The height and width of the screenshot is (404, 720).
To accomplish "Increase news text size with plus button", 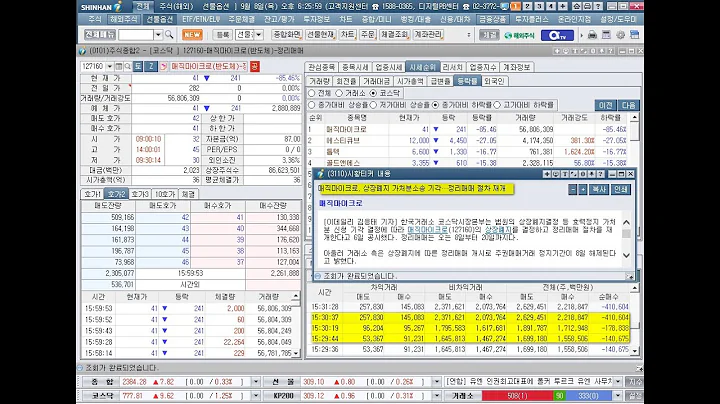I will pyautogui.click(x=583, y=189).
